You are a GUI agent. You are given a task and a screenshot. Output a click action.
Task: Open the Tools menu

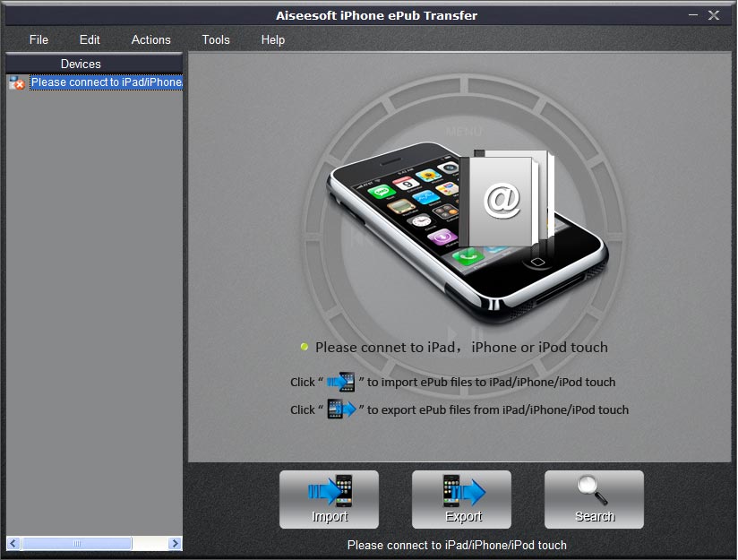pyautogui.click(x=215, y=39)
